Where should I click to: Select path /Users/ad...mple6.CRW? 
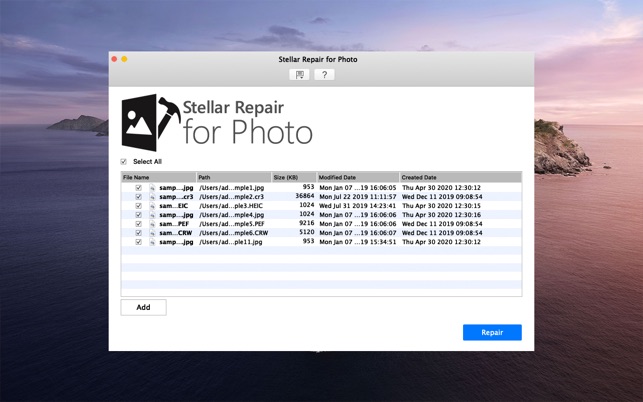click(x=233, y=233)
